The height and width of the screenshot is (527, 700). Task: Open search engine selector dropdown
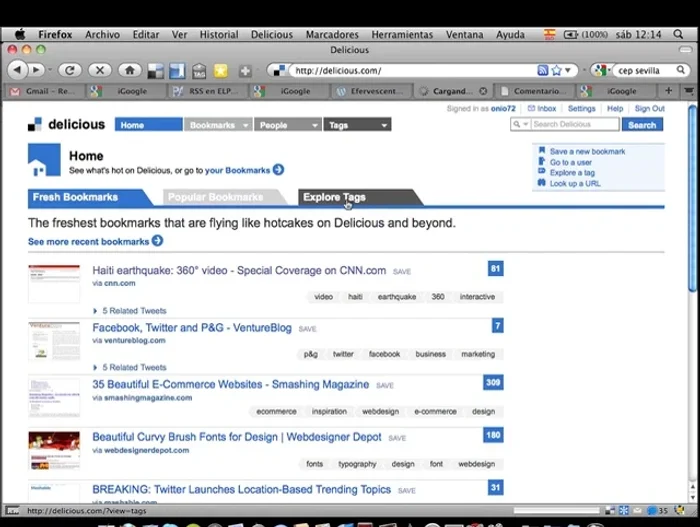pyautogui.click(x=601, y=70)
